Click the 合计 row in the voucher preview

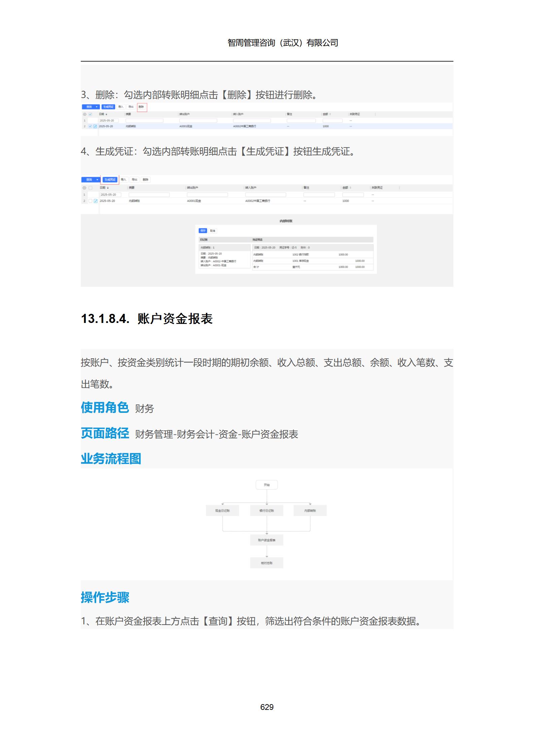313,267
